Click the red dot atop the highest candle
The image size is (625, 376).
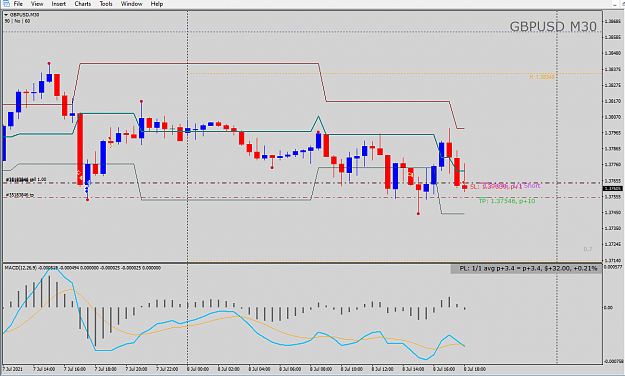[x=49, y=63]
